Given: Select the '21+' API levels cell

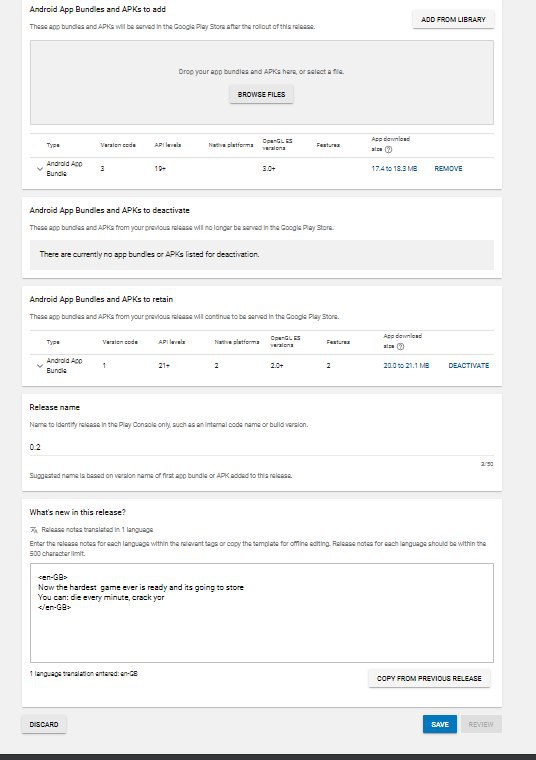Looking at the screenshot, I should pos(164,365).
